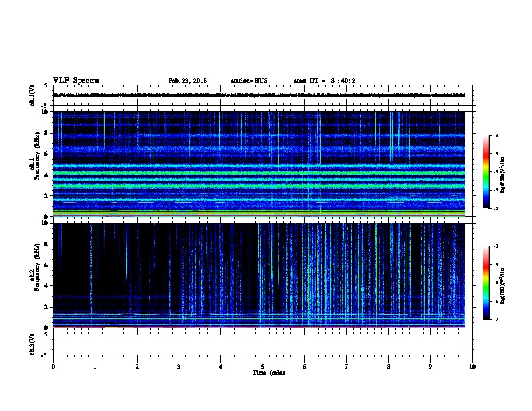
Task: Click the ch.2 spectrogram panel
Action: pyautogui.click(x=259, y=275)
